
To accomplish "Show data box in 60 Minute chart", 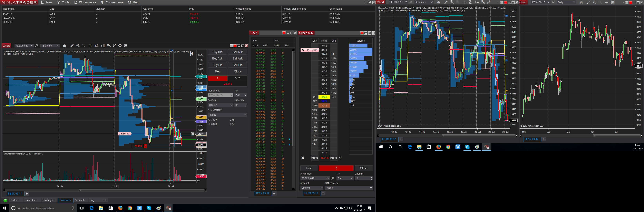I will pos(470,2).
